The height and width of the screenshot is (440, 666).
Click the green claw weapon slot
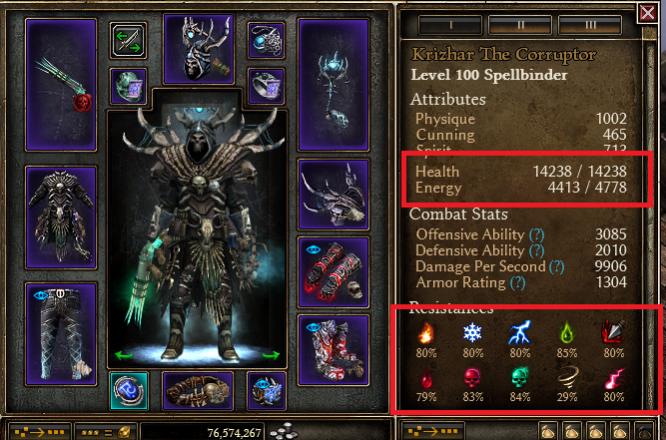(61, 85)
